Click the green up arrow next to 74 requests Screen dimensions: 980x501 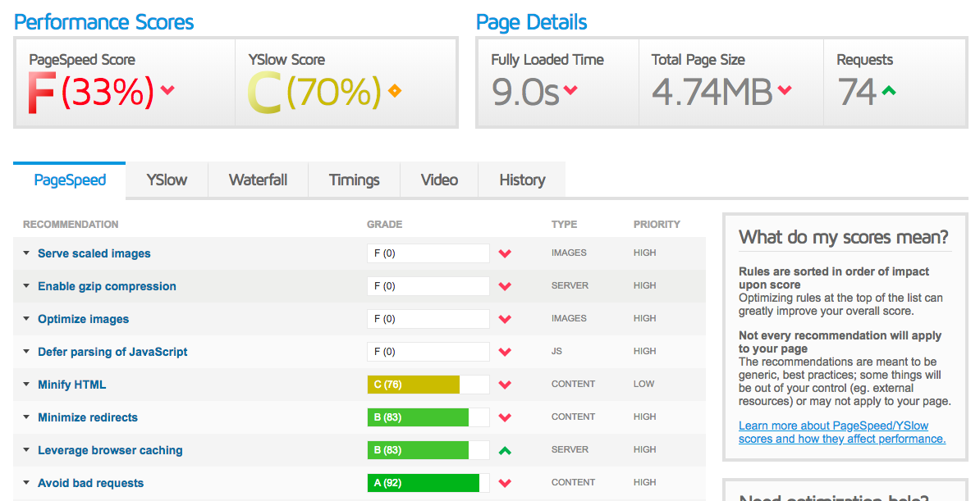tap(888, 90)
